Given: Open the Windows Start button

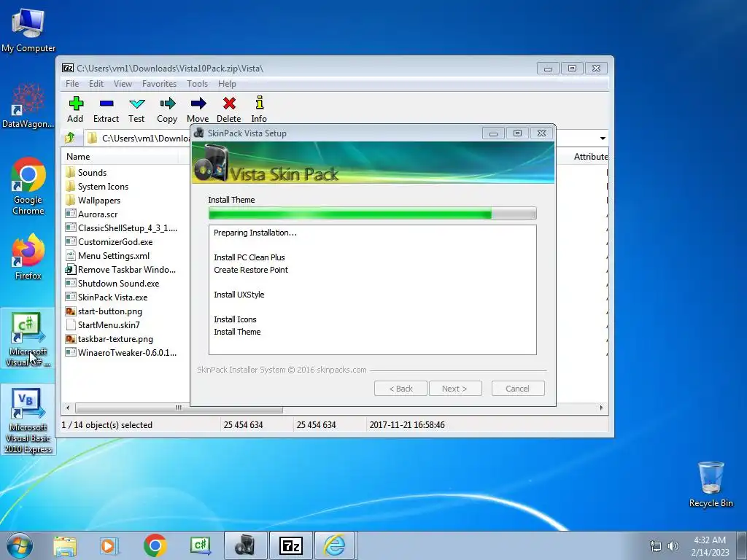Looking at the screenshot, I should coord(20,545).
